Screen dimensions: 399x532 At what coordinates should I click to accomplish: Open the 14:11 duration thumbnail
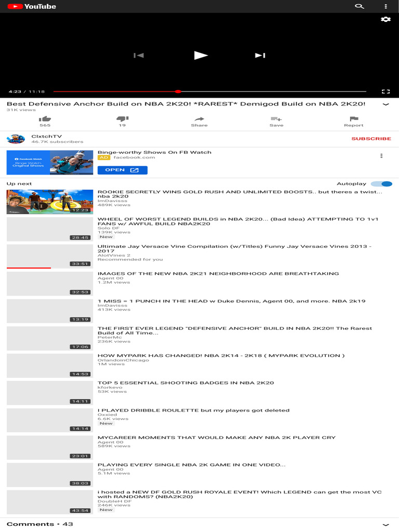[50, 393]
